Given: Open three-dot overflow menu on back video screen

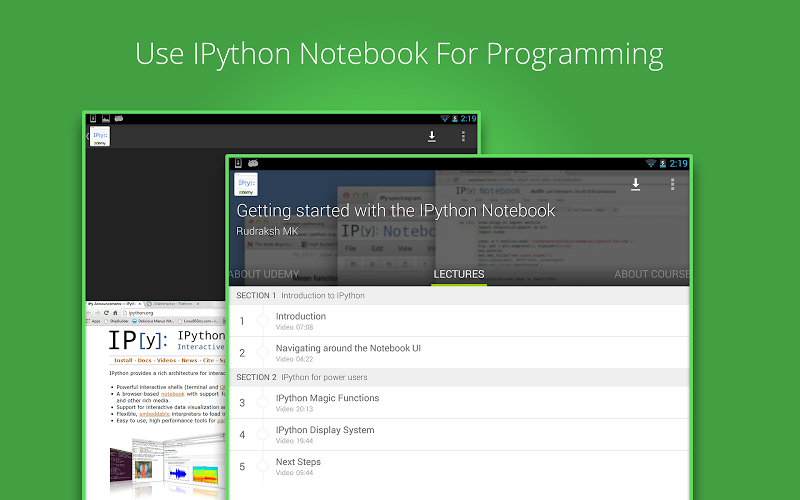Looking at the screenshot, I should coord(463,137).
